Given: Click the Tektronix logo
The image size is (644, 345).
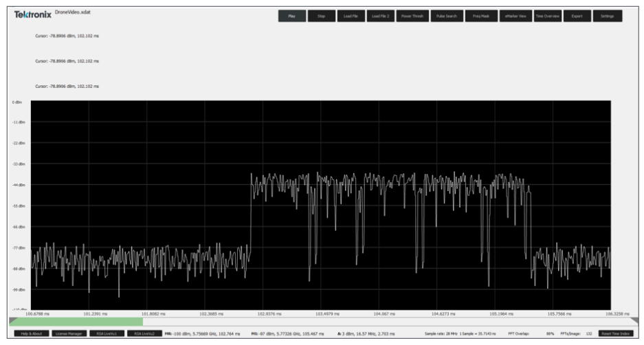Looking at the screenshot, I should coord(32,14).
